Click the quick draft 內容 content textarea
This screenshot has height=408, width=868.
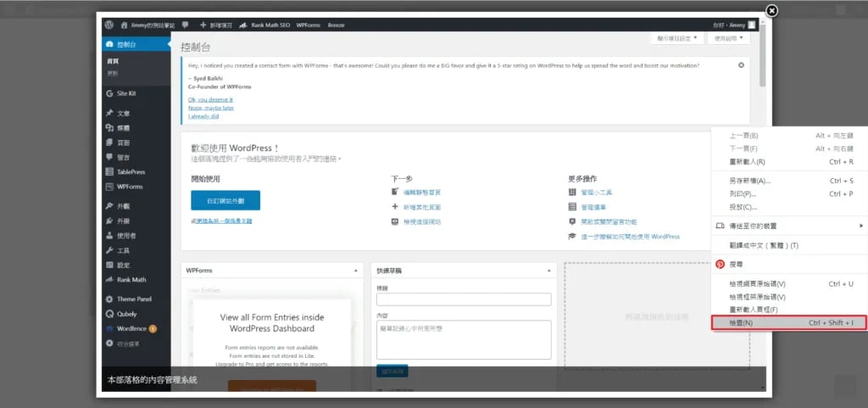pos(464,340)
